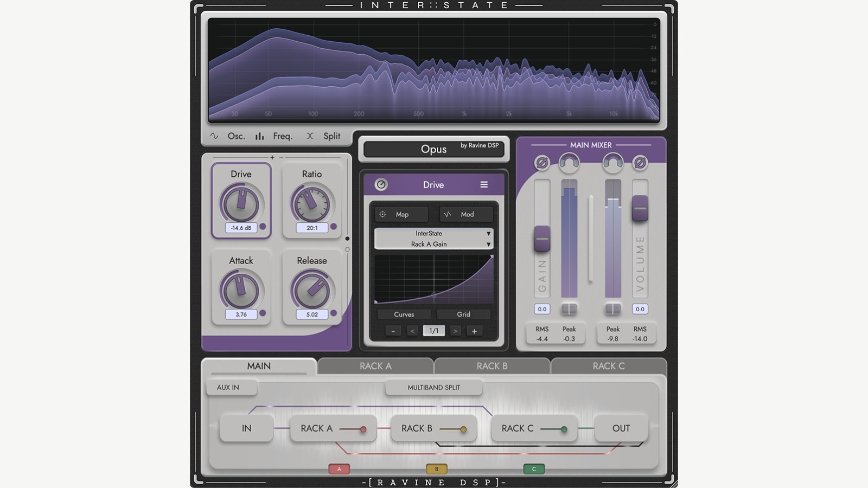Click the RACK B routing node
Viewport: 868px width, 488px height.
[433, 428]
